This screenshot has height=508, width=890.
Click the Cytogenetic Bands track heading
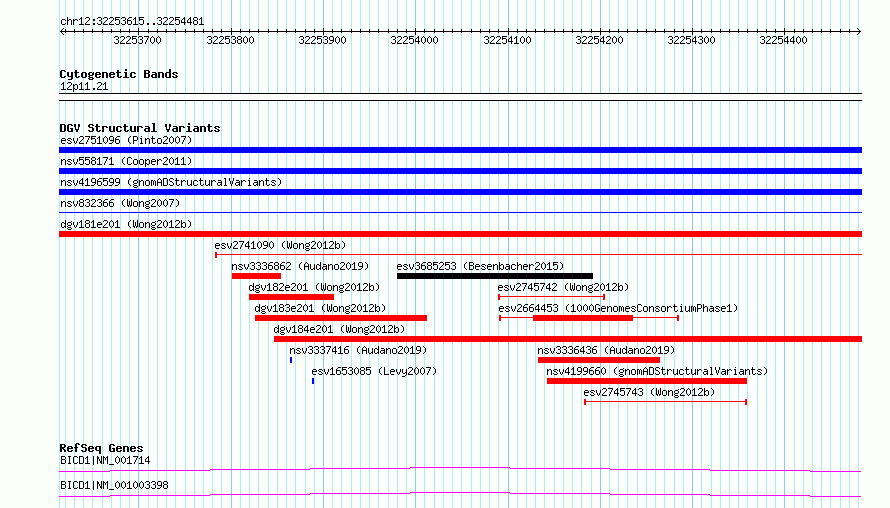tap(119, 74)
